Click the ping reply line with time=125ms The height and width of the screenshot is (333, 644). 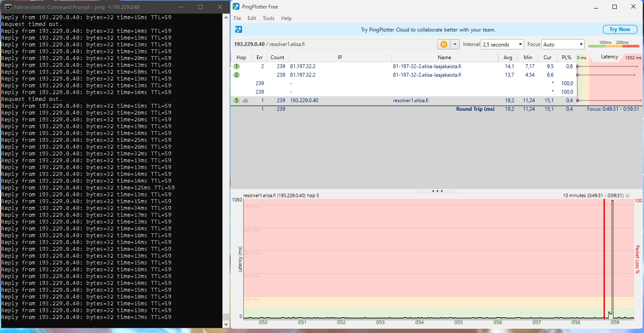coord(88,188)
